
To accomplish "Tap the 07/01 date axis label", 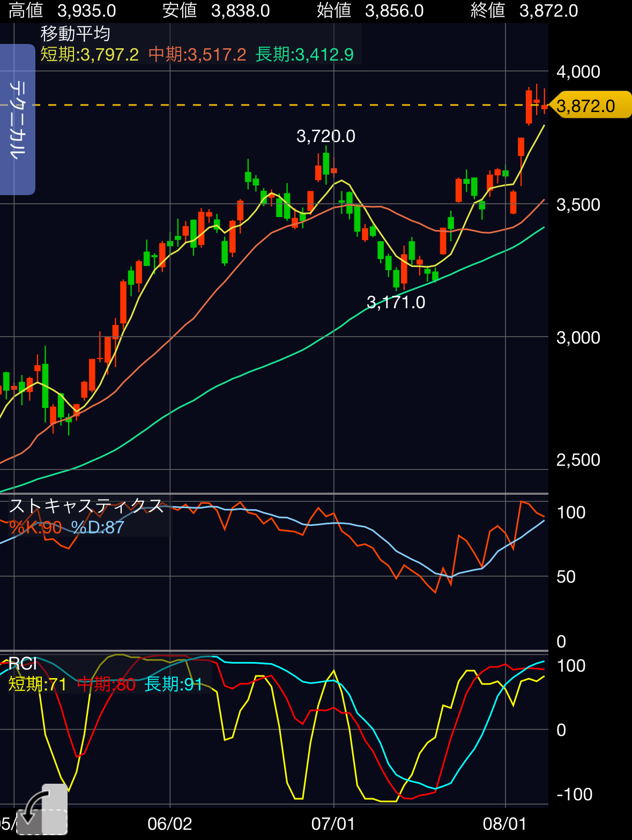I will click(x=333, y=823).
